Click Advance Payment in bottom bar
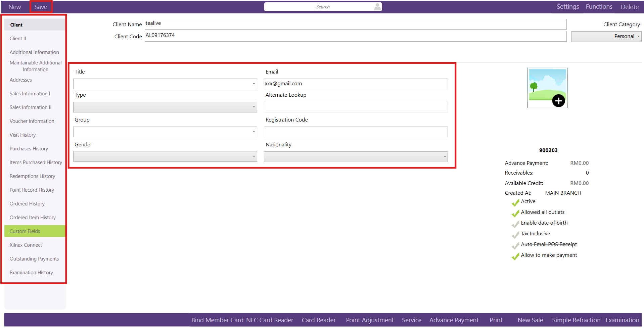The image size is (644, 329). 454,320
